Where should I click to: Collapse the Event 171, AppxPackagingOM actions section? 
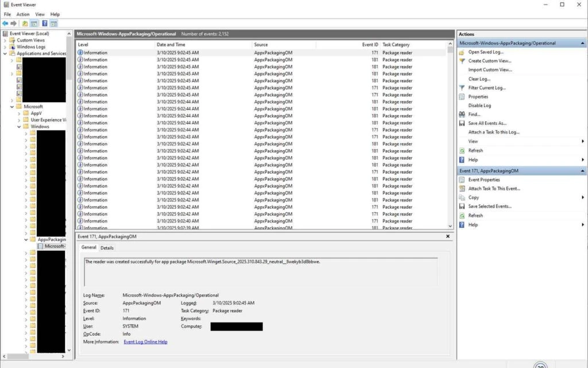point(583,170)
